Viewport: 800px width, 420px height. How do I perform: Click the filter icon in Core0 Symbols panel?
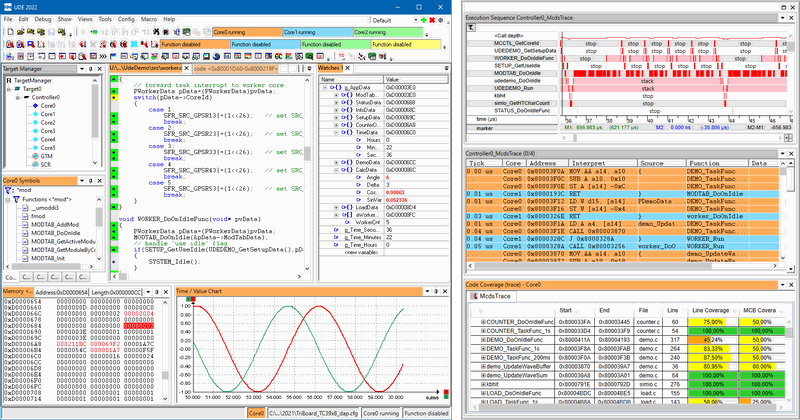click(x=8, y=188)
